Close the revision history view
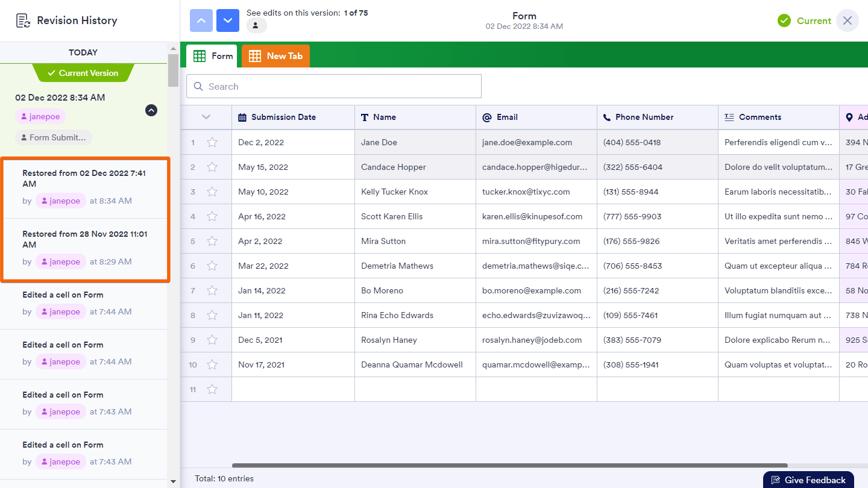The width and height of the screenshot is (868, 488). [847, 20]
